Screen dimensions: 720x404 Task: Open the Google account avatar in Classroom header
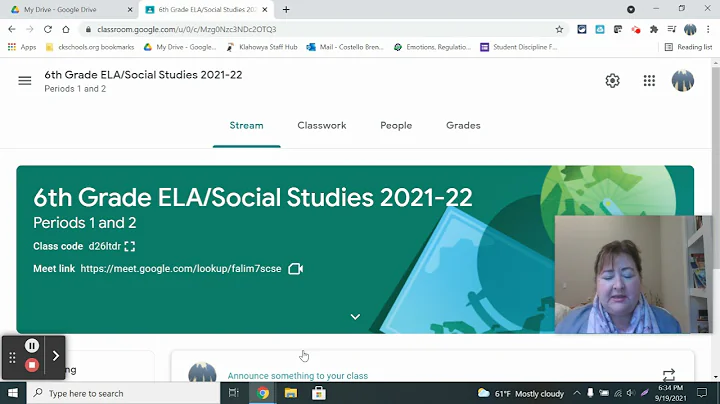pyautogui.click(x=682, y=81)
